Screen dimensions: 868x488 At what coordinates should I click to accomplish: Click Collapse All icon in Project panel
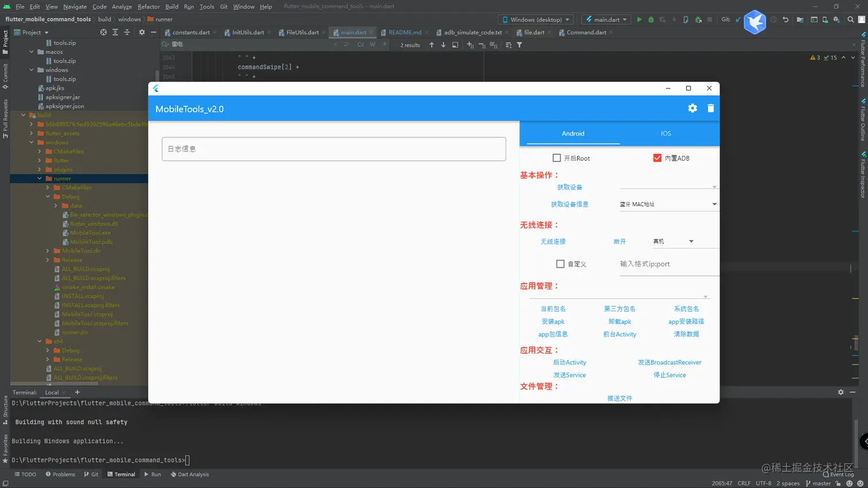[x=127, y=33]
